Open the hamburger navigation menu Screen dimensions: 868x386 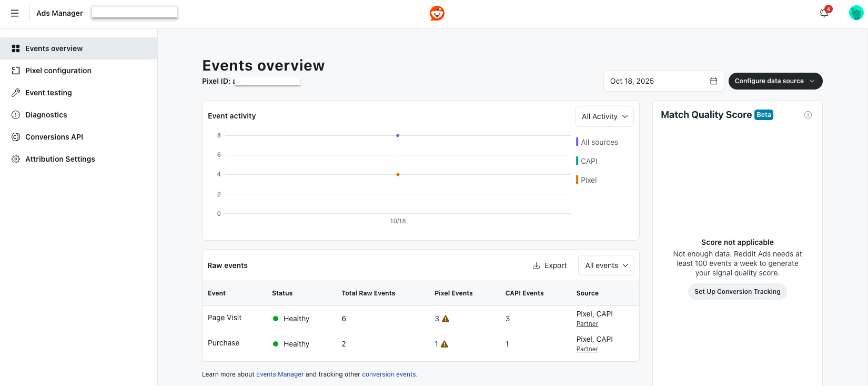[15, 13]
